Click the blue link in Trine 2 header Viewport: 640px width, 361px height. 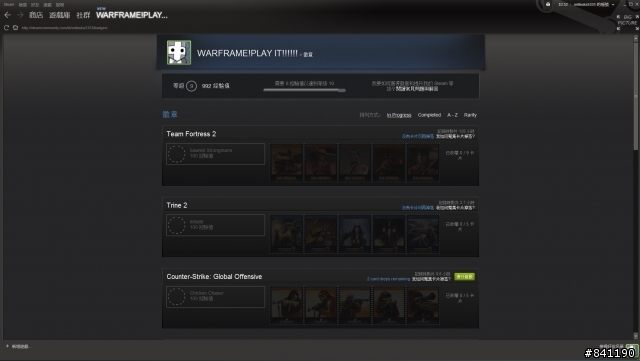click(x=418, y=208)
